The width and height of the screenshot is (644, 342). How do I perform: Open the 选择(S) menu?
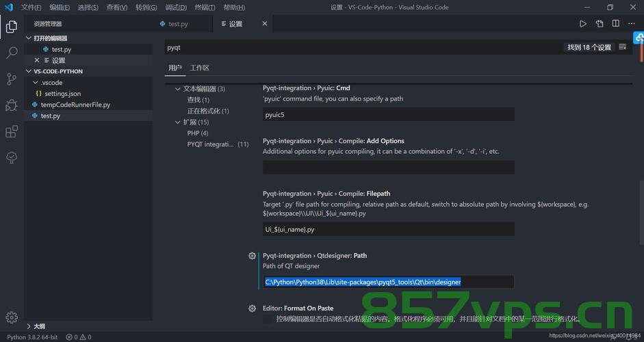click(88, 8)
